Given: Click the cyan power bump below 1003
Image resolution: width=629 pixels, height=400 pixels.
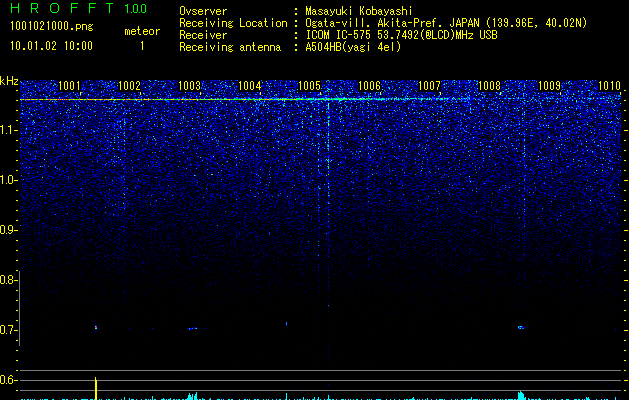Looking at the screenshot, I should tap(193, 396).
